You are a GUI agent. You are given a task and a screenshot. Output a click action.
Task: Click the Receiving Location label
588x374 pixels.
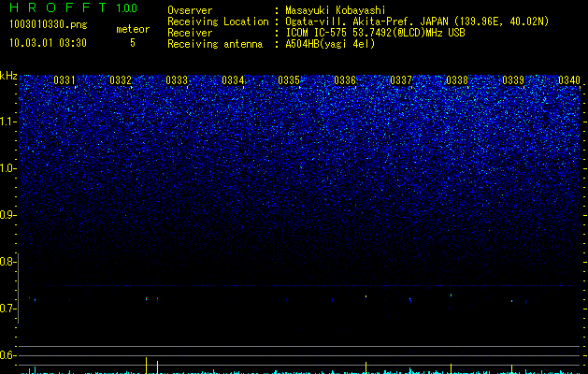[218, 22]
